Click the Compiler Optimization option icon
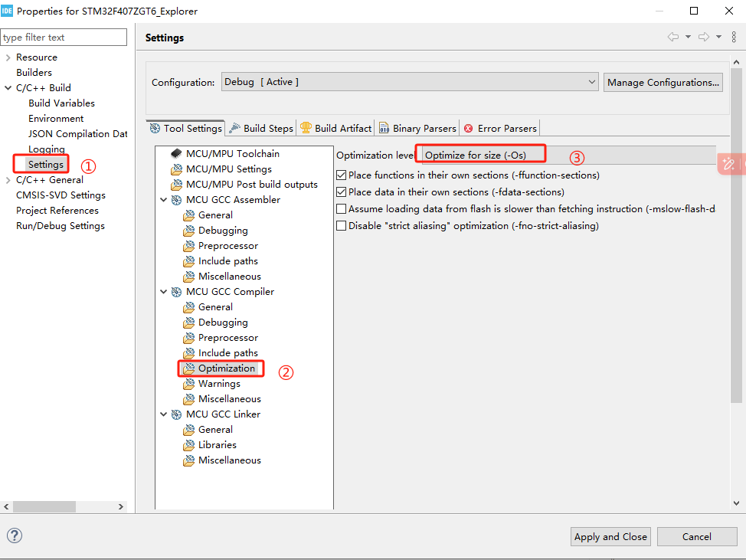 tap(189, 368)
